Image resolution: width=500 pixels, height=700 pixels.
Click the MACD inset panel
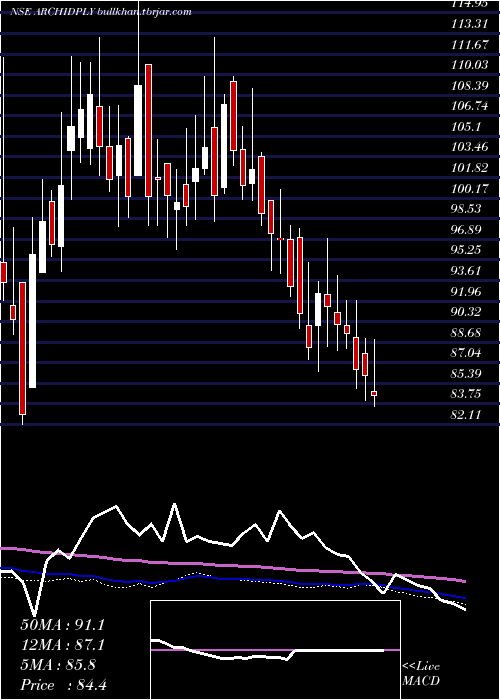click(275, 650)
